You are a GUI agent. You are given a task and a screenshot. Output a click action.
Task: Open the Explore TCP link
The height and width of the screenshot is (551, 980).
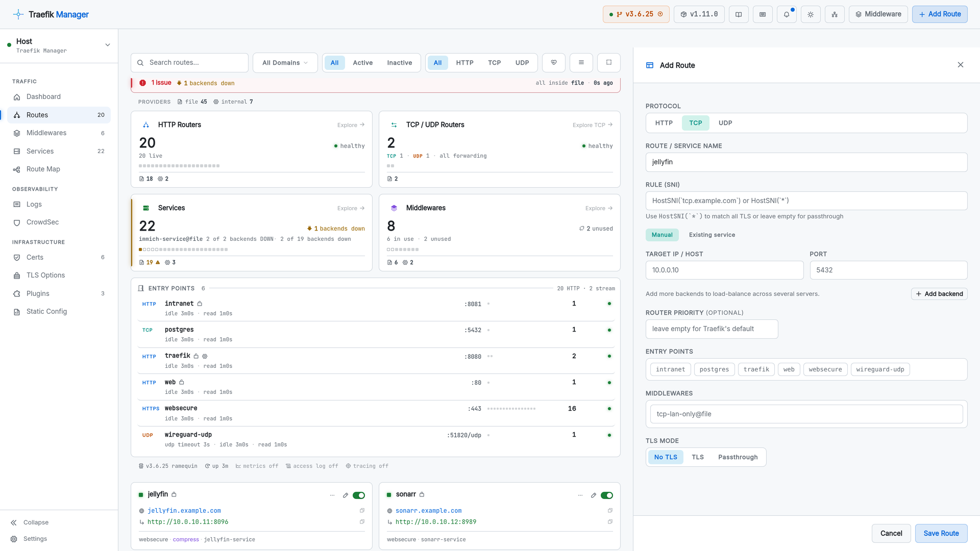pos(593,125)
